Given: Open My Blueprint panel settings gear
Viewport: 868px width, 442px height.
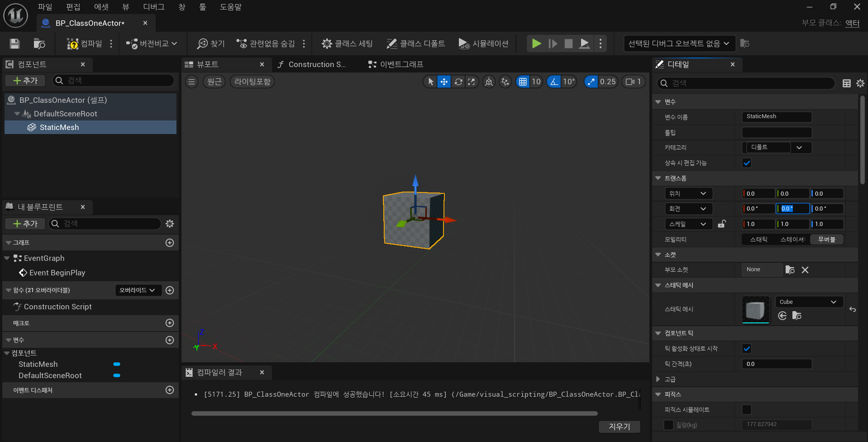Looking at the screenshot, I should [170, 224].
